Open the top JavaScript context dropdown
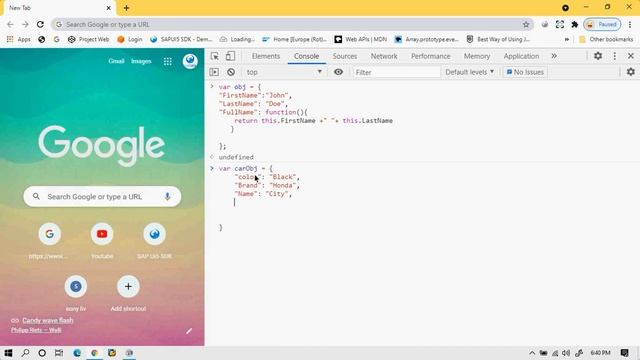 tap(284, 72)
